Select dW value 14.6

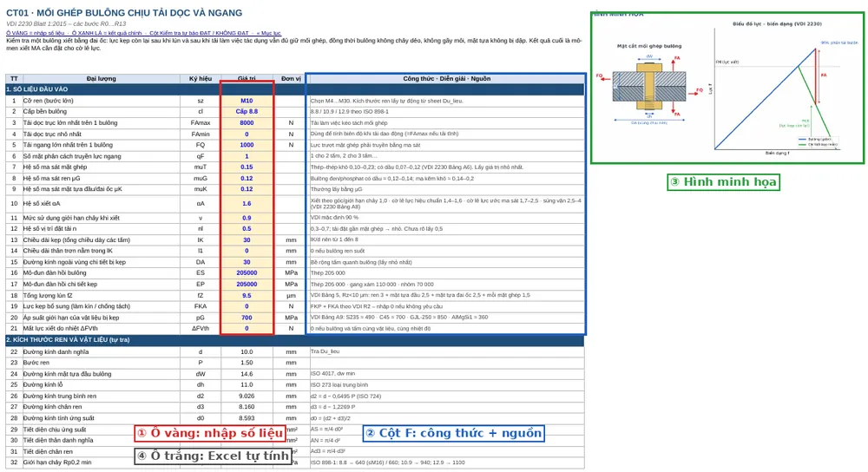pyautogui.click(x=247, y=374)
